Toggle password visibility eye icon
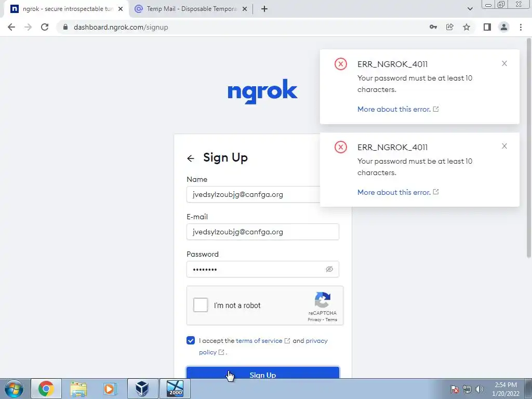 point(329,269)
